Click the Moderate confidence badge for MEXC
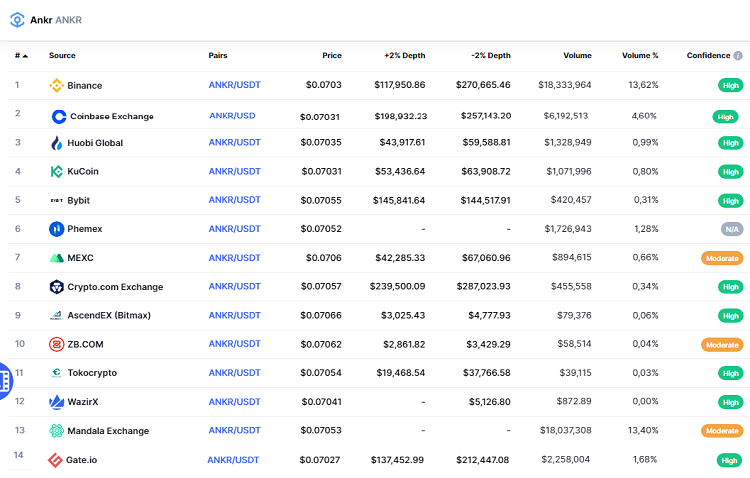Image resolution: width=750 pixels, height=478 pixels. (721, 258)
